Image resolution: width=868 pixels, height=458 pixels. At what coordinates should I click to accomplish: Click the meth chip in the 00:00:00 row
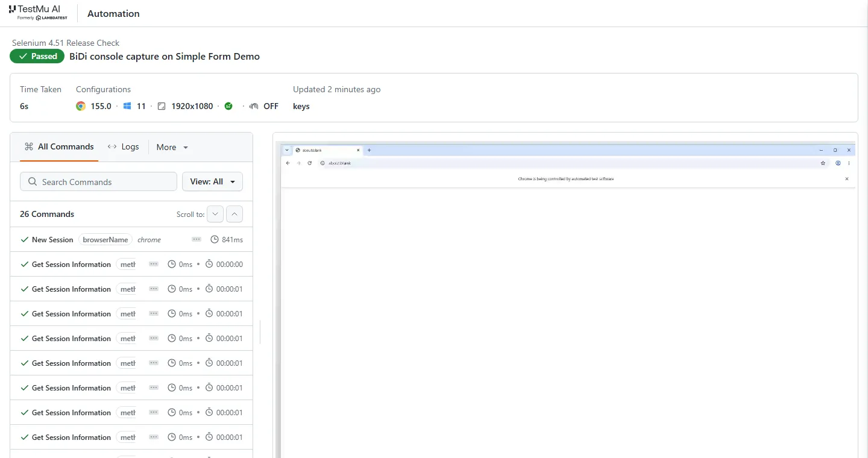(127, 264)
